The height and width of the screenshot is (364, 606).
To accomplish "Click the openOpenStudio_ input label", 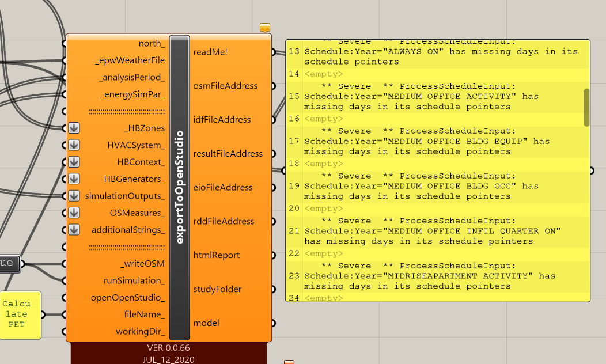I will [x=128, y=298].
